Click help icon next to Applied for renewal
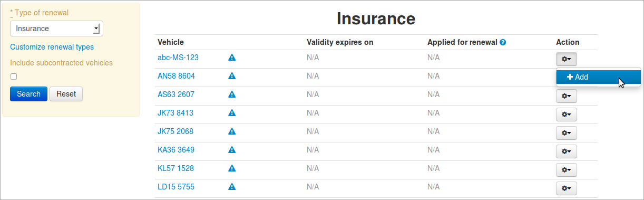The width and height of the screenshot is (644, 200). pos(503,42)
